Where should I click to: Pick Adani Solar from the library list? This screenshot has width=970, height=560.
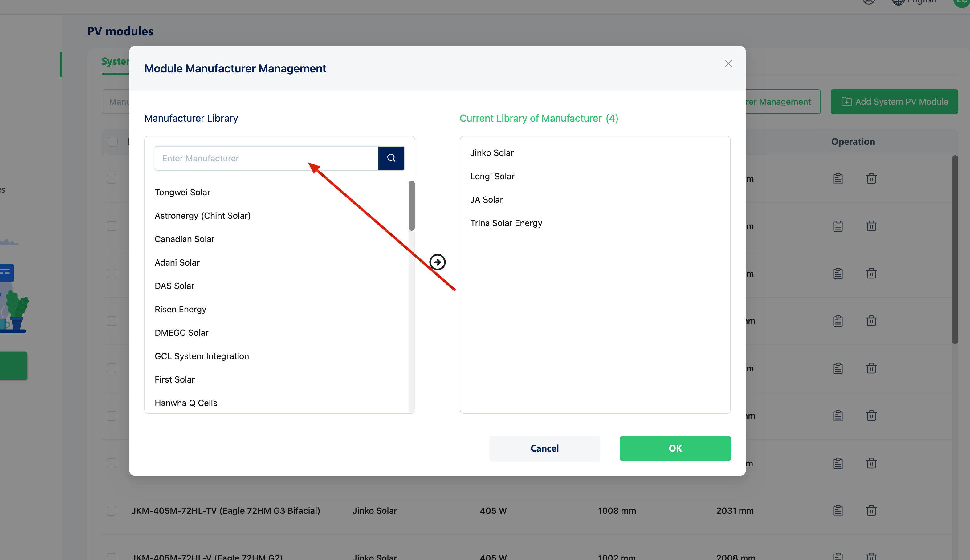177,263
